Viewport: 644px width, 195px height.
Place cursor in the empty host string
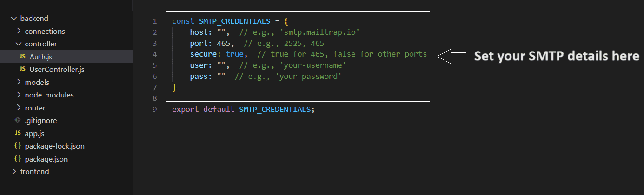coord(221,32)
